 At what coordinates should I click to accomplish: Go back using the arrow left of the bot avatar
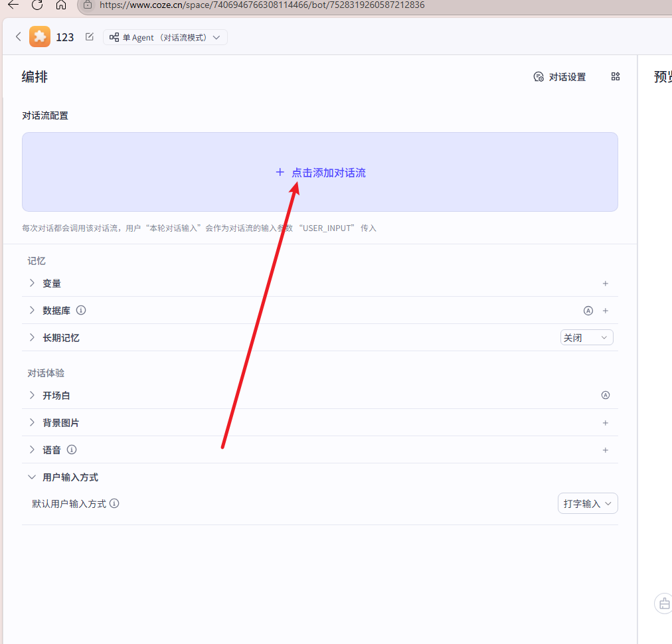(19, 37)
